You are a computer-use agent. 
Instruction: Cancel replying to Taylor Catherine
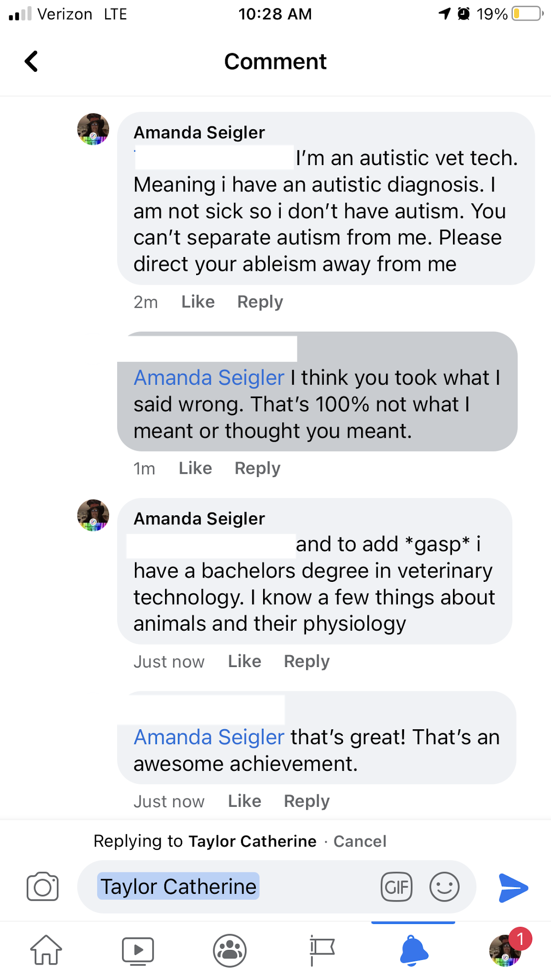(x=360, y=841)
